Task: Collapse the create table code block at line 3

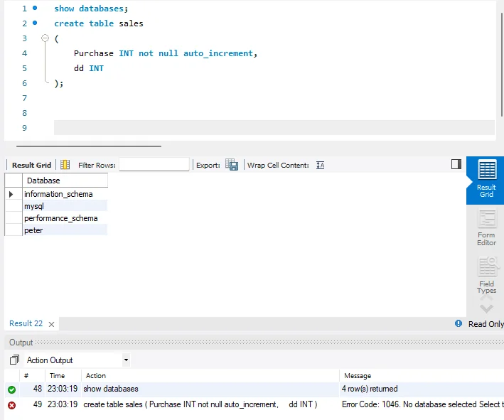Action: (x=45, y=38)
